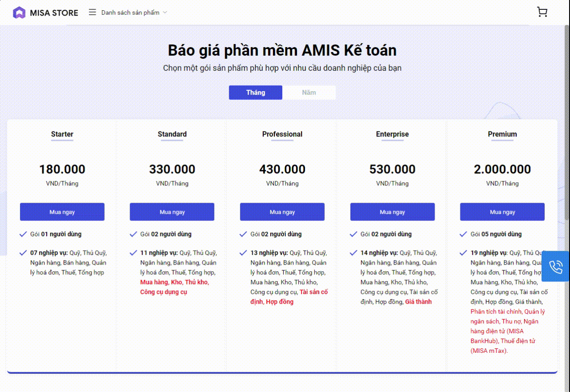This screenshot has width=570, height=392.
Task: Open the hamburger menu icon
Action: [92, 12]
